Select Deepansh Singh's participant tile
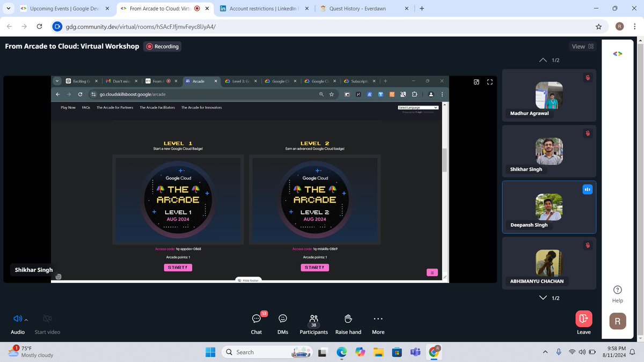 549,207
